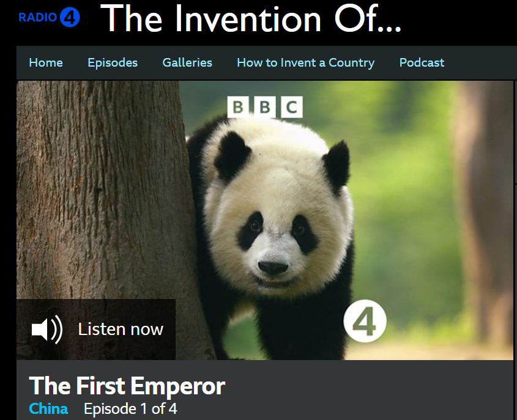Click the first B block of BBC logo
This screenshot has width=517, height=420.
point(238,107)
